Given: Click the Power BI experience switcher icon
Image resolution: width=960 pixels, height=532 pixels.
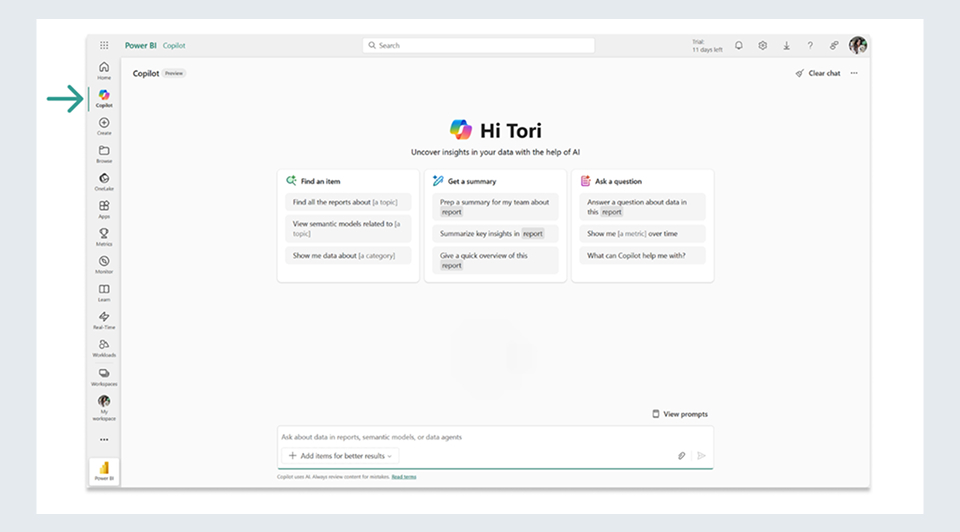Looking at the screenshot, I should pos(104,471).
